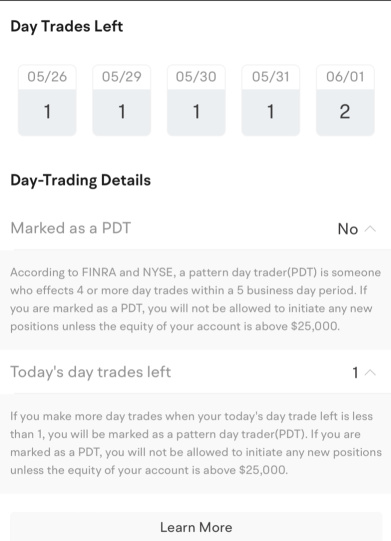Click the No value for PDT status
This screenshot has height=541, width=391.
pos(348,229)
